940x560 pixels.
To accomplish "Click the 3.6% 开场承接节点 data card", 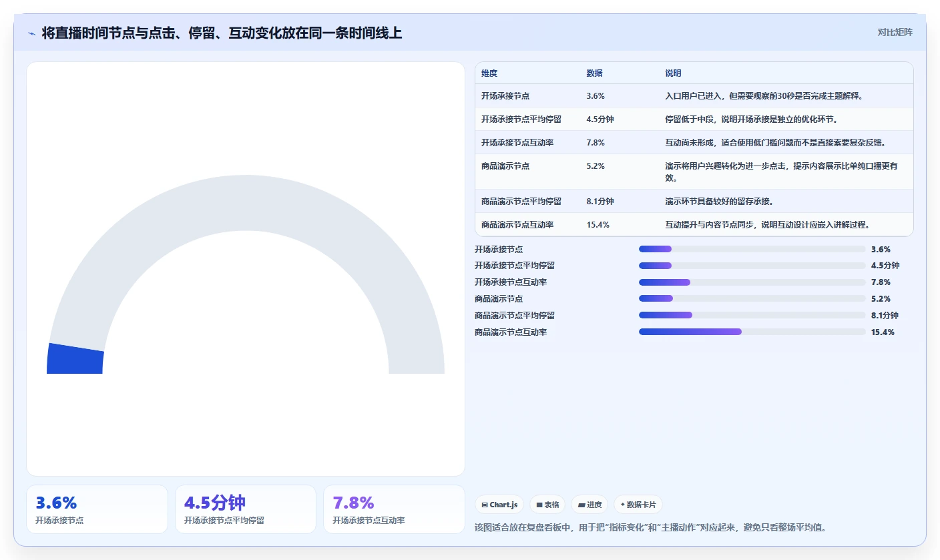I will tap(97, 509).
